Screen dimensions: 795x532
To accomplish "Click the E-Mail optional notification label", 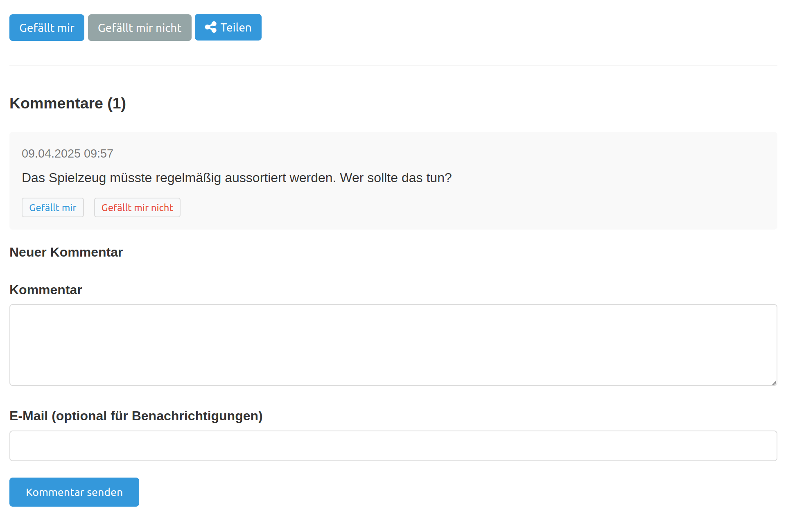I will (136, 416).
